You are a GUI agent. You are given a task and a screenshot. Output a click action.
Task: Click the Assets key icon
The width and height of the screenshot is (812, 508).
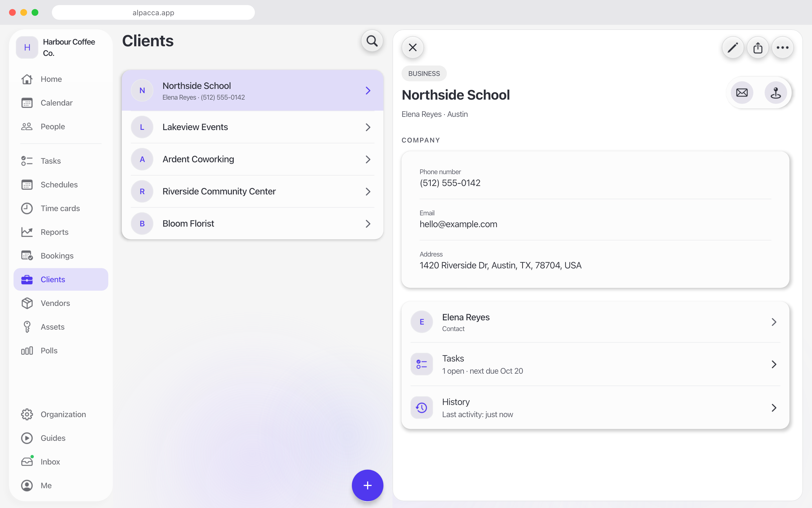pos(27,327)
